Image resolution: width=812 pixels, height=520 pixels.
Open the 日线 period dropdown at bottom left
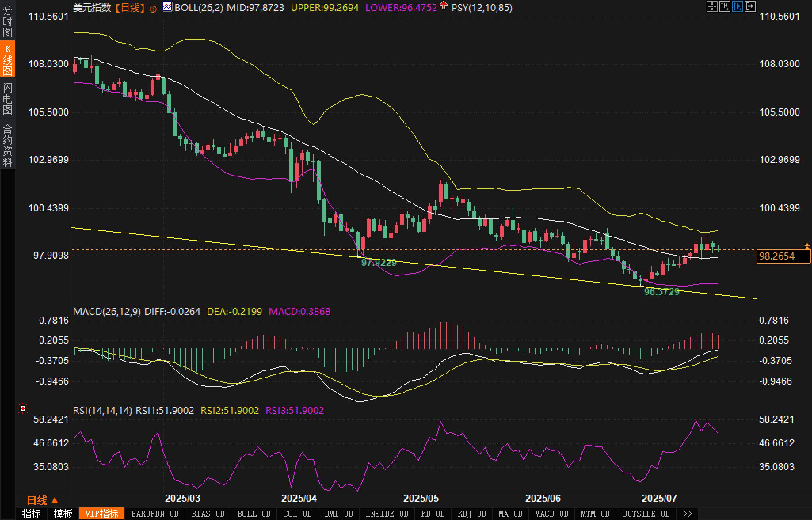pos(42,500)
